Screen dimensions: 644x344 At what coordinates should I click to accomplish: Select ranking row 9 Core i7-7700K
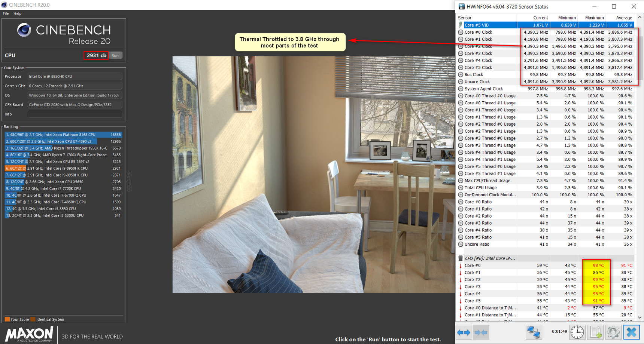coord(63,188)
